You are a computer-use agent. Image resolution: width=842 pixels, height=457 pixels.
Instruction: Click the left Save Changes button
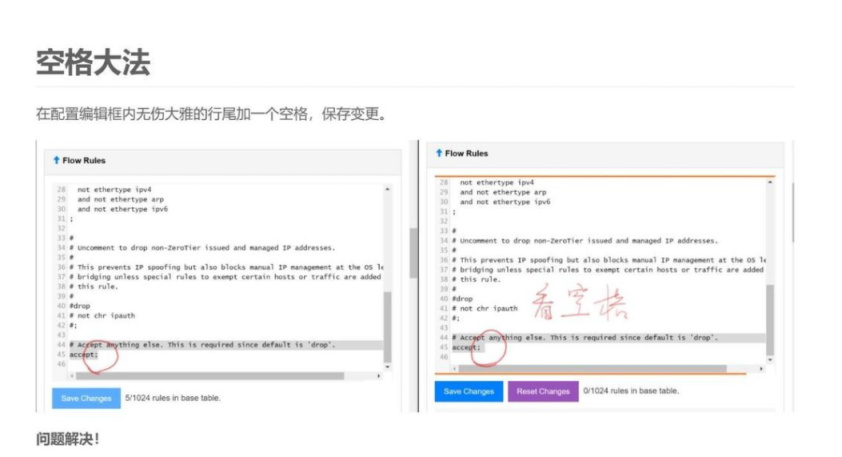coord(86,398)
